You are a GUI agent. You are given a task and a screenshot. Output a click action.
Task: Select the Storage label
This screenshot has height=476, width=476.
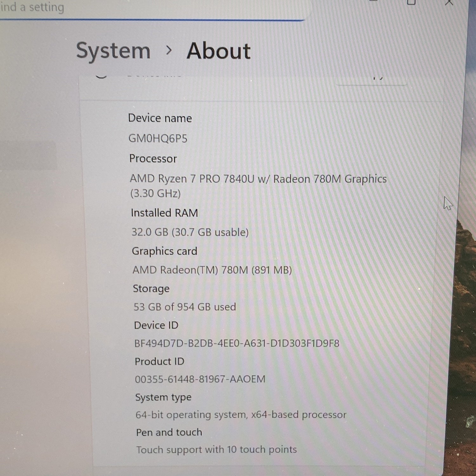click(151, 289)
